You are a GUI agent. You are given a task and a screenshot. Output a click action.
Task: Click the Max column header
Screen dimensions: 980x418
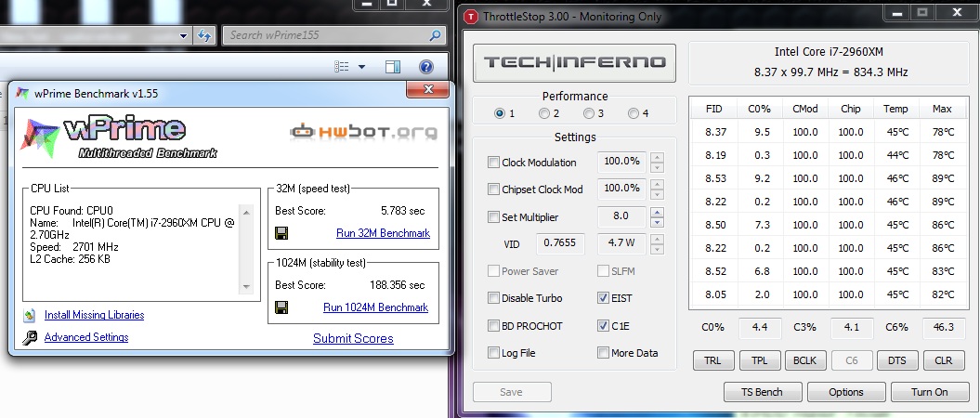(x=942, y=109)
